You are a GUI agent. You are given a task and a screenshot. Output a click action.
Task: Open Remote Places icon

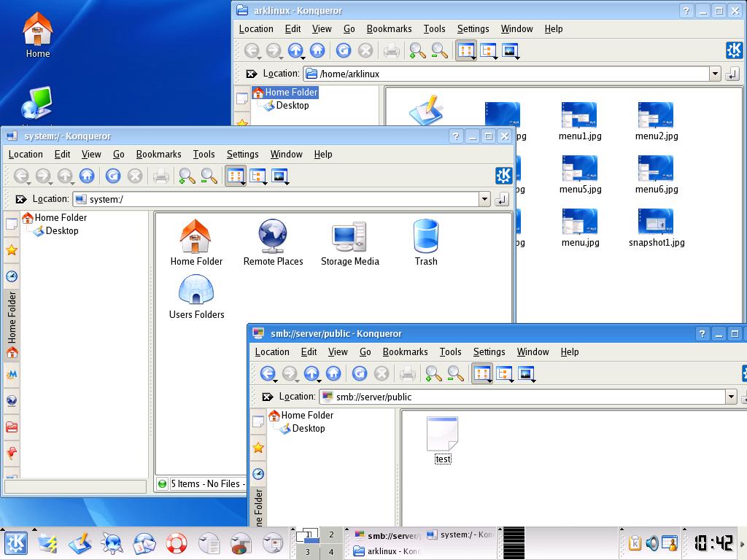pos(273,242)
